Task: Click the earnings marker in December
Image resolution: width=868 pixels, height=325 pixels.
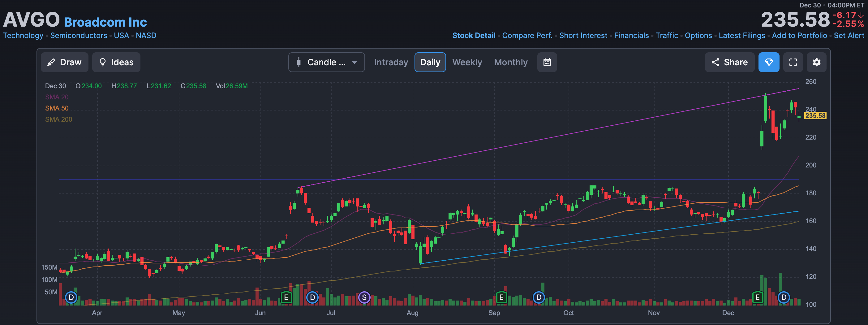Action: [x=758, y=297]
